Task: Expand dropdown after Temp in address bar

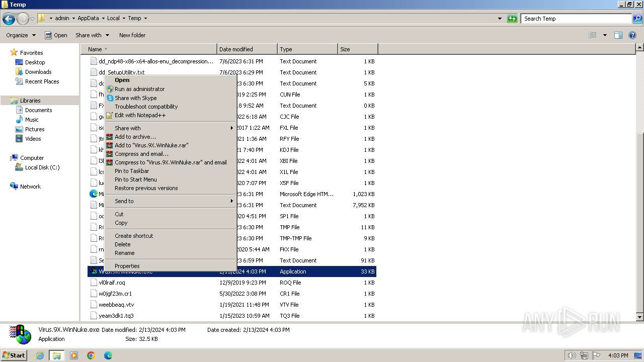Action: click(x=145, y=18)
